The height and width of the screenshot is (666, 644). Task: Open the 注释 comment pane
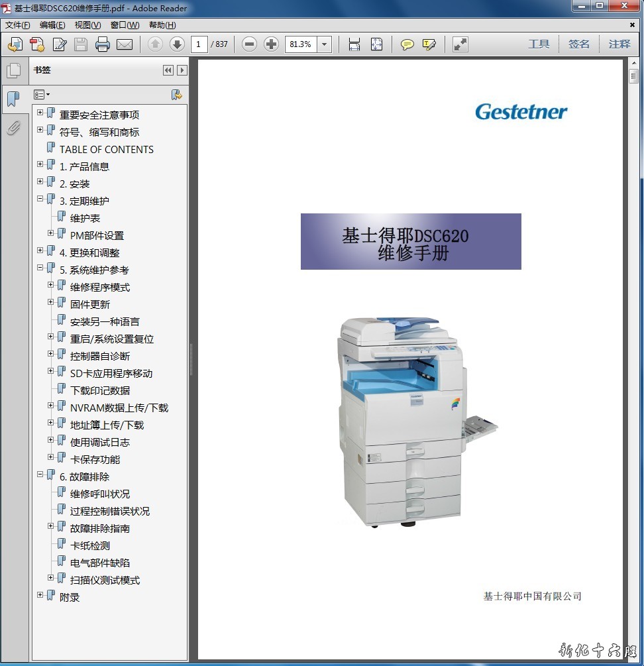pos(619,44)
